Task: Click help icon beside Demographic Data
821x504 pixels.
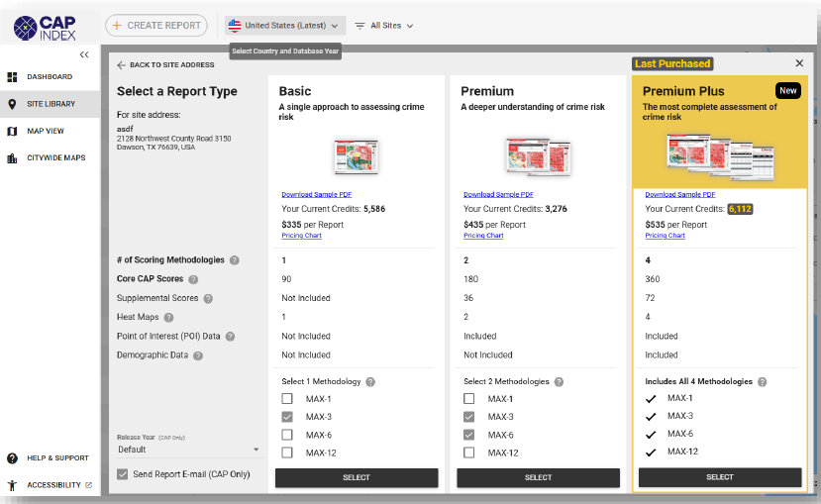Action: click(x=198, y=355)
